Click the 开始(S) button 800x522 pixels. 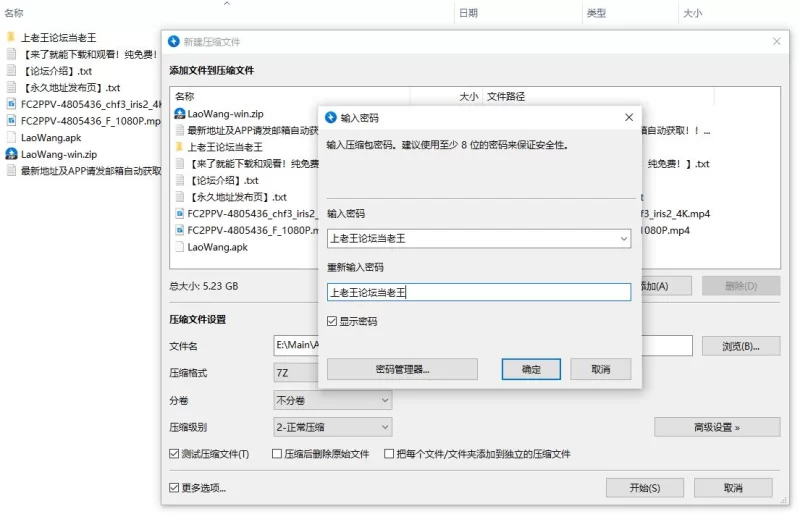click(645, 488)
